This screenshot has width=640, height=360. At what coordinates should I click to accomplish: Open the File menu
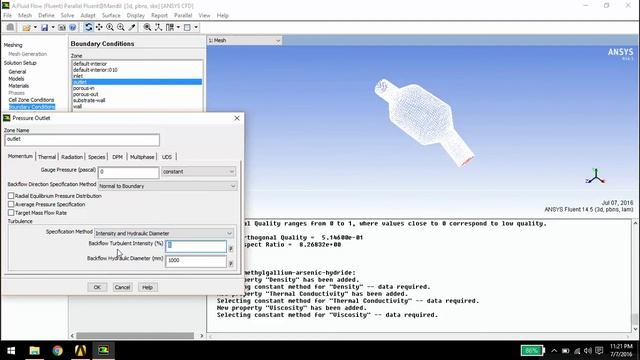pos(7,16)
